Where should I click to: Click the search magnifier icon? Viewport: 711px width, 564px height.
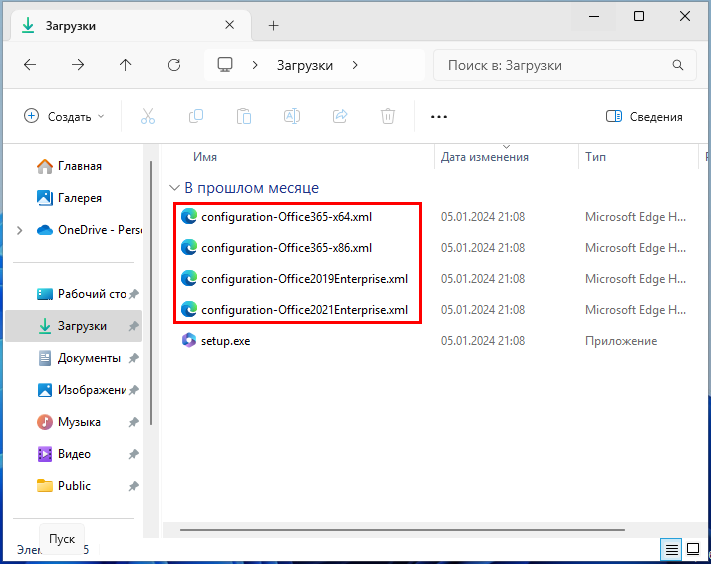[x=678, y=65]
